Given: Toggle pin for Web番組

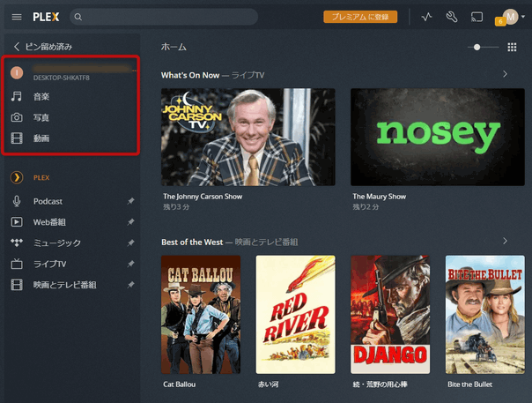Looking at the screenshot, I should 130,222.
